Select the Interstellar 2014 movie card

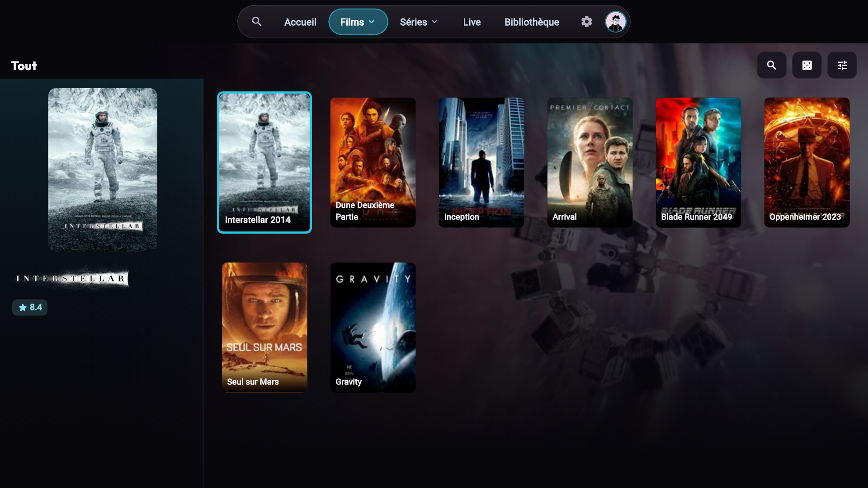coord(264,162)
